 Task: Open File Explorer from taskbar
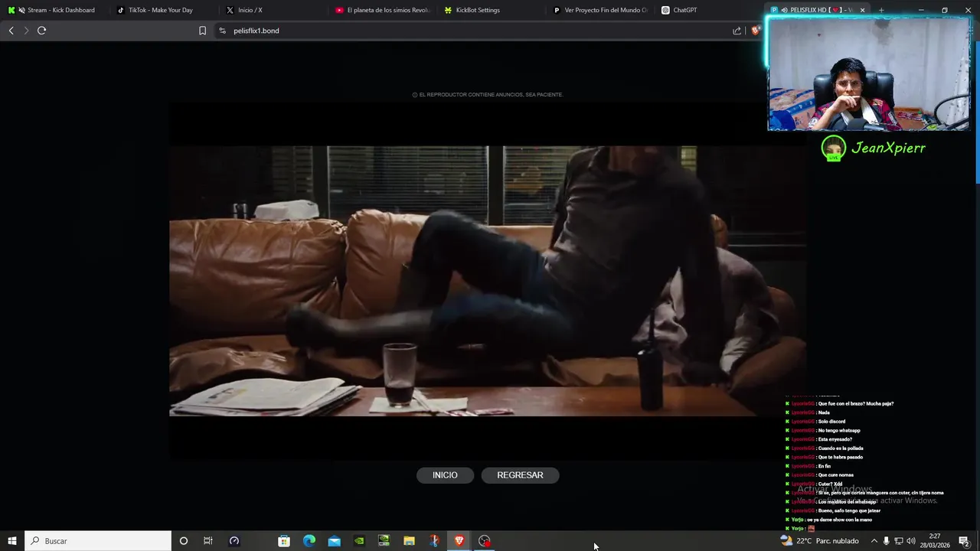click(409, 541)
